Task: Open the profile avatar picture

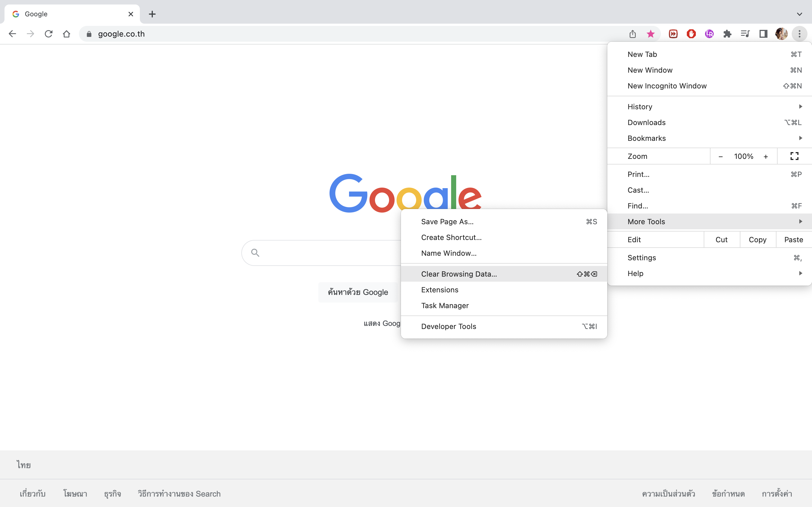Action: 781,34
